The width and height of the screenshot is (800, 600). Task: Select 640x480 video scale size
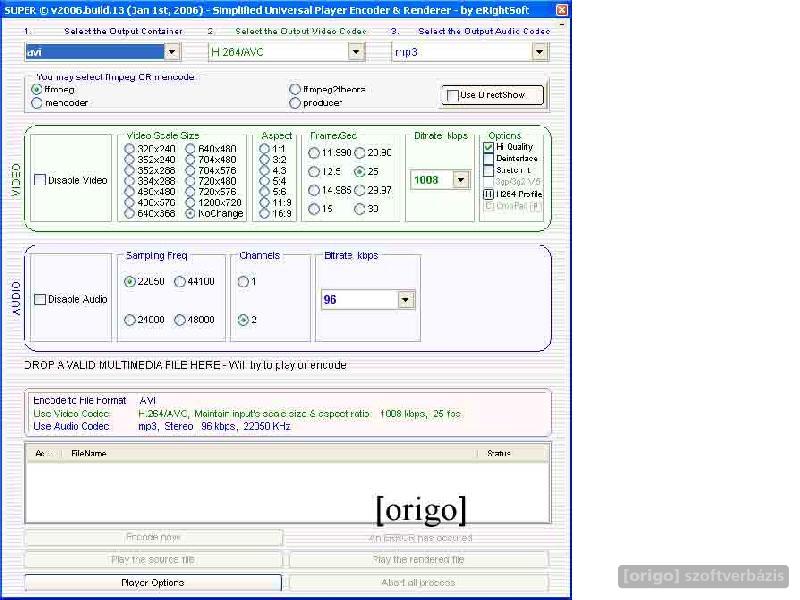click(x=190, y=148)
